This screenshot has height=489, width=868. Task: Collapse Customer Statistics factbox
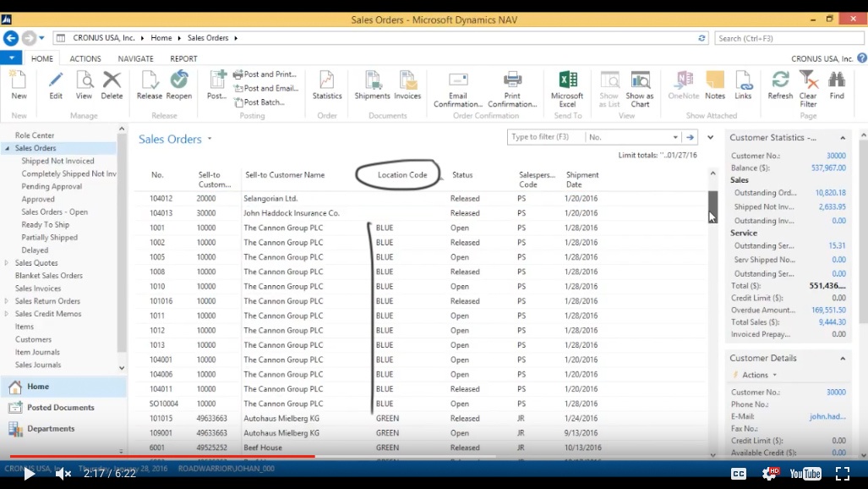click(x=843, y=138)
